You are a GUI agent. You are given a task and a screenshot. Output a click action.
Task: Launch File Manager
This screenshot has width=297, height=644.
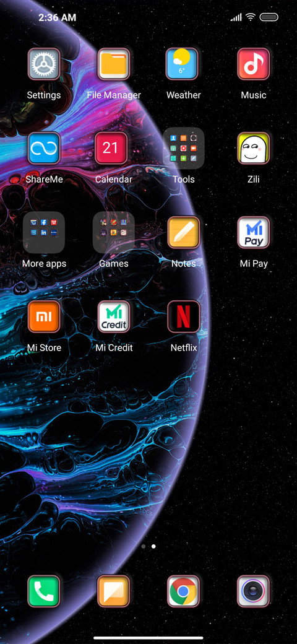[114, 64]
